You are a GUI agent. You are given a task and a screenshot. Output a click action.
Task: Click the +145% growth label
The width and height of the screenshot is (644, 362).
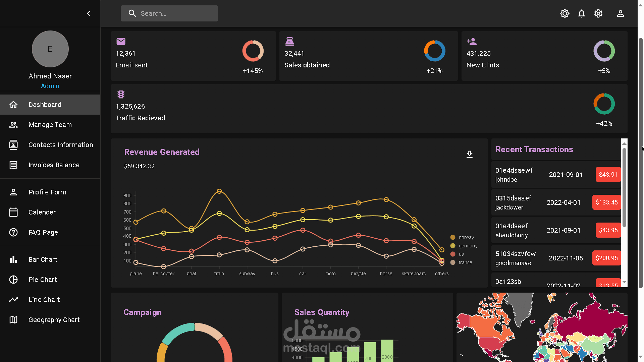point(253,71)
